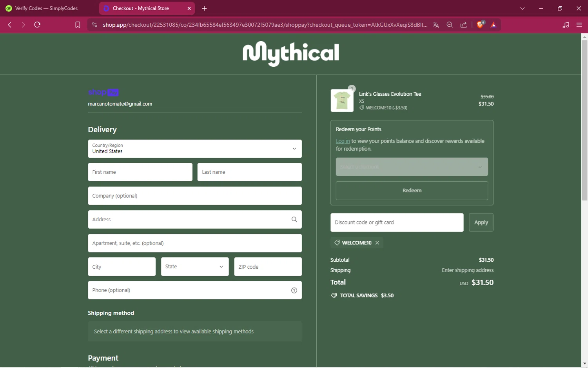Minimize the browser window
The image size is (588, 368).
pyautogui.click(x=541, y=8)
